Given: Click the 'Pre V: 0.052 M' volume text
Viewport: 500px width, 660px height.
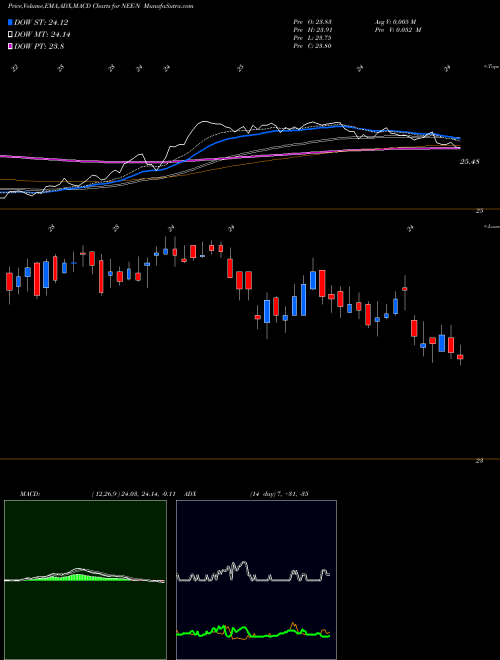Looking at the screenshot, I should tap(397, 30).
